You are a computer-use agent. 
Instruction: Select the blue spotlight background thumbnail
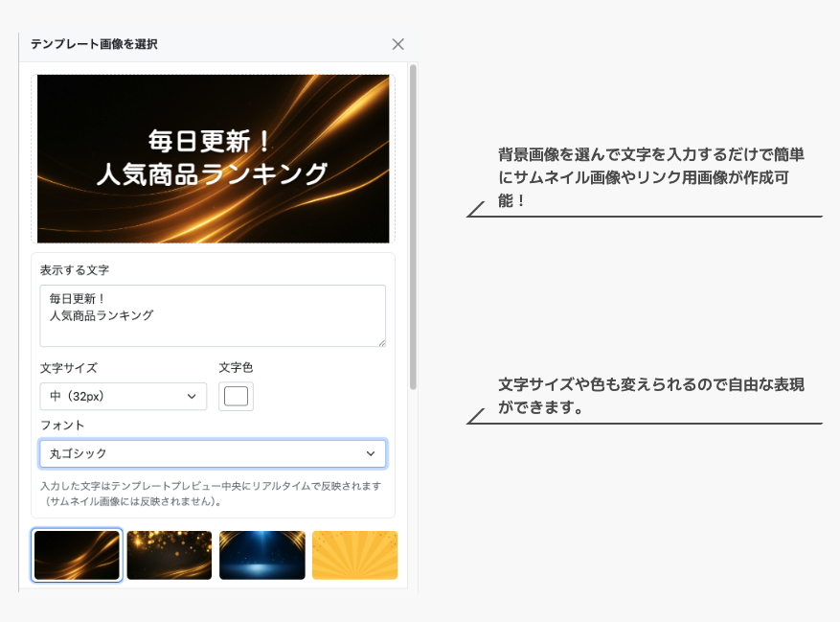(261, 555)
